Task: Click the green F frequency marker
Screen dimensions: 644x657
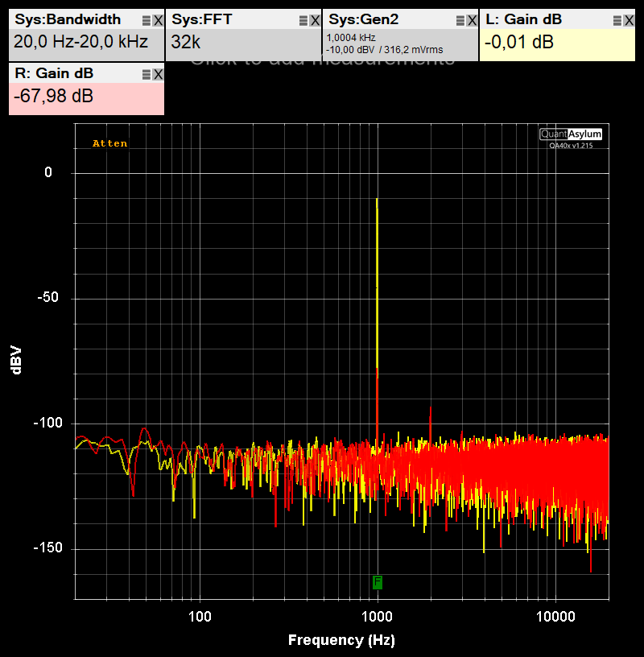Action: coord(377,582)
